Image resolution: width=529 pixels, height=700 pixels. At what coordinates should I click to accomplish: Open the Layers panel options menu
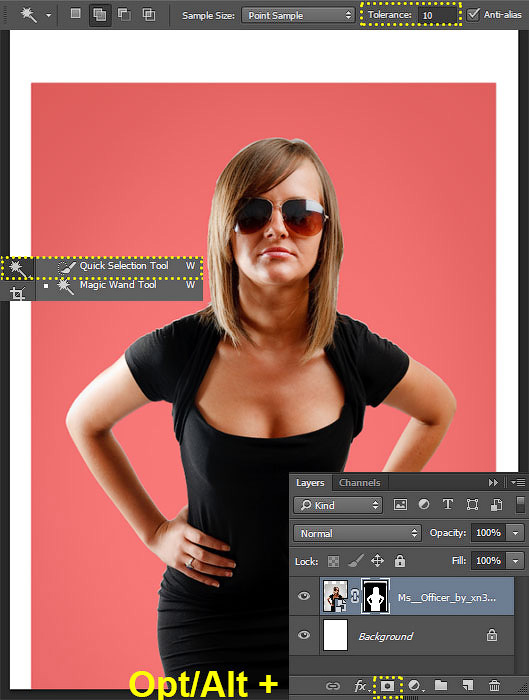tap(518, 483)
